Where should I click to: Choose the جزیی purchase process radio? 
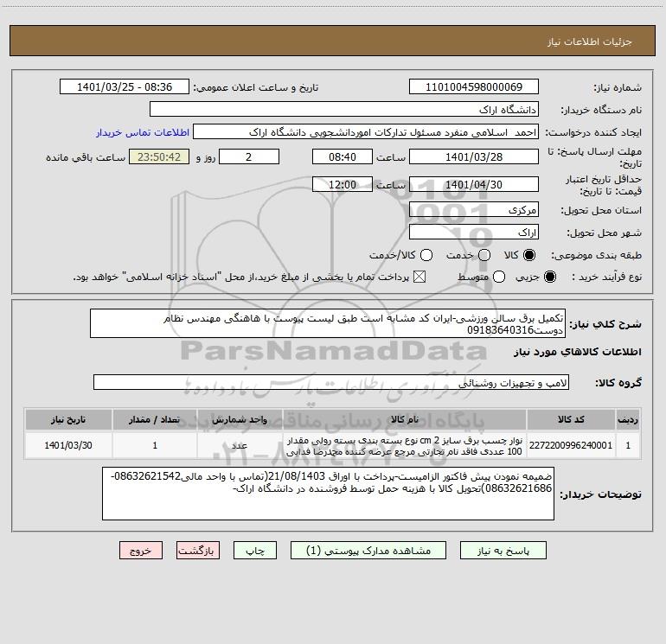549,277
